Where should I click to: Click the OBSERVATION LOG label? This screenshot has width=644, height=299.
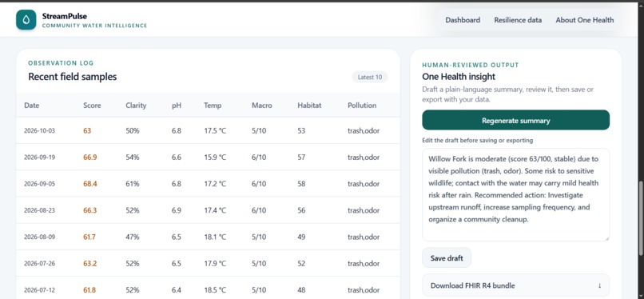(61, 63)
